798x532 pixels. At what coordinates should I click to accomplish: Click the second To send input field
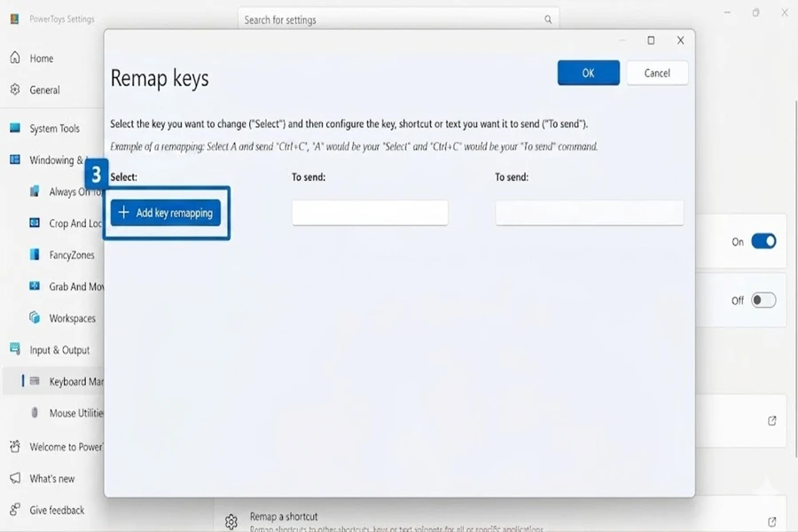click(590, 213)
